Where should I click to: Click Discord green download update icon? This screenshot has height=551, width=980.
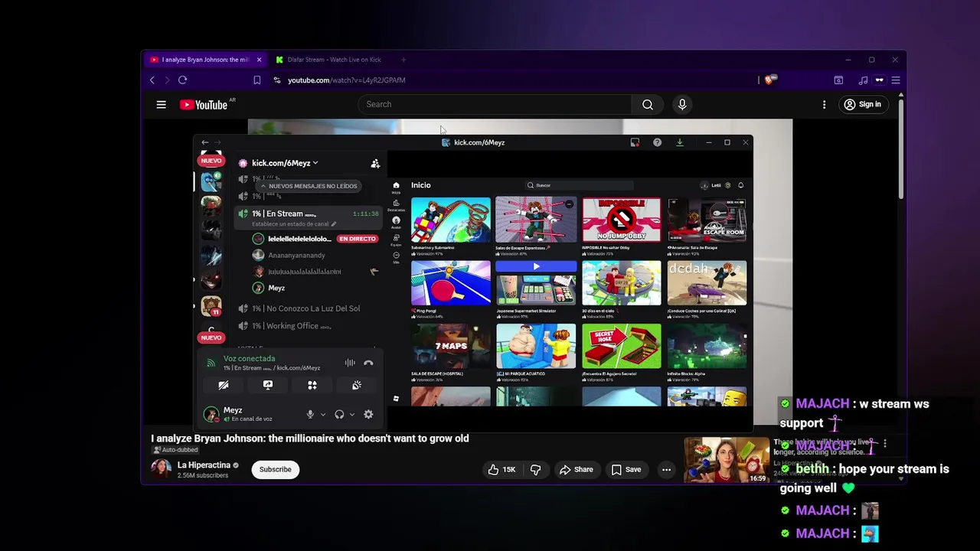click(x=679, y=142)
